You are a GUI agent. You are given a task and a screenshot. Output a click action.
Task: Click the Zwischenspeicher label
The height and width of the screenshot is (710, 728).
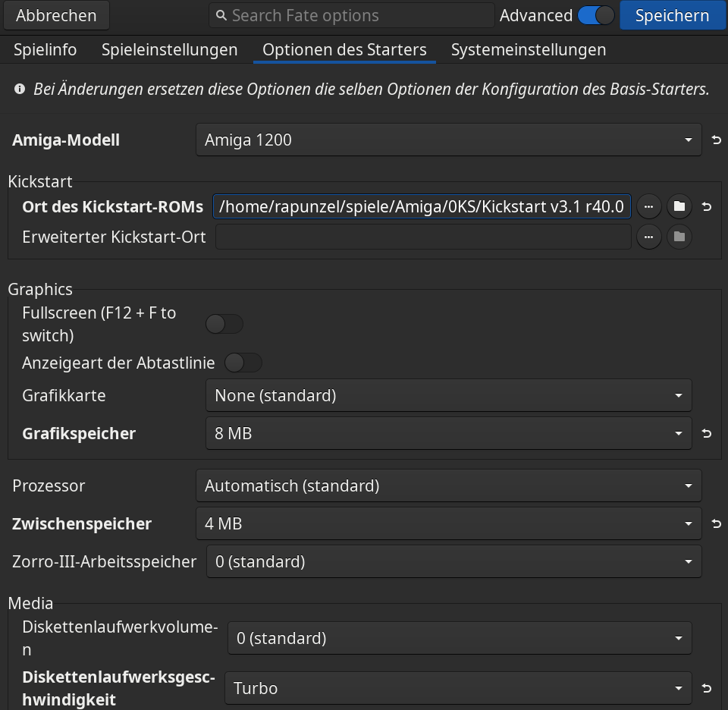tap(82, 524)
